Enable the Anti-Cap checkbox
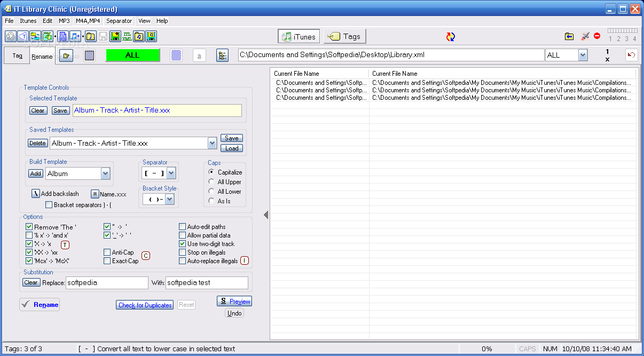This screenshot has height=356, width=644. 107,252
